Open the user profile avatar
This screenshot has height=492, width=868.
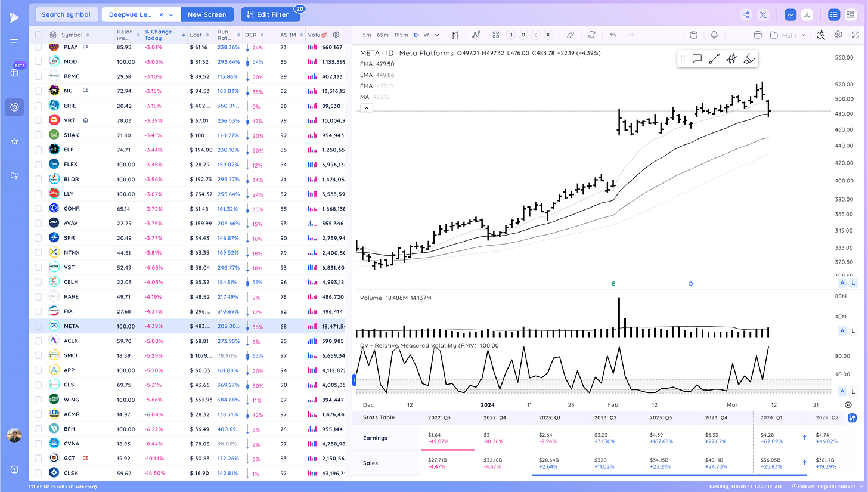(x=14, y=435)
